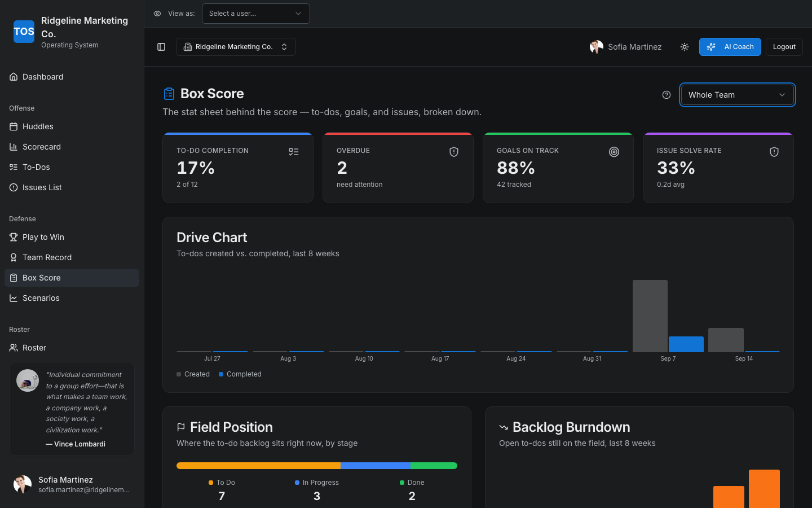Viewport: 812px width, 508px height.
Task: Open Team Record from sidebar
Action: 72,257
